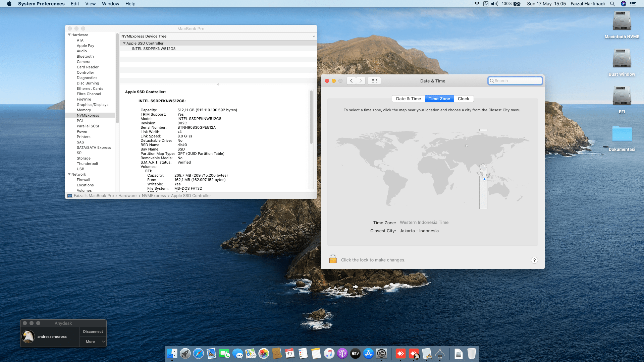The height and width of the screenshot is (362, 644).
Task: Launch Photos from the Dock
Action: [x=264, y=353]
